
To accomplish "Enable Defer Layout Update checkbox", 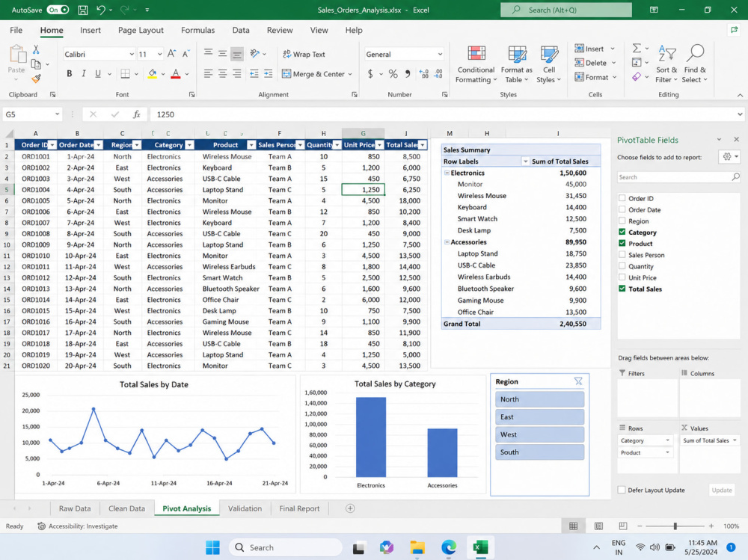I will [622, 490].
